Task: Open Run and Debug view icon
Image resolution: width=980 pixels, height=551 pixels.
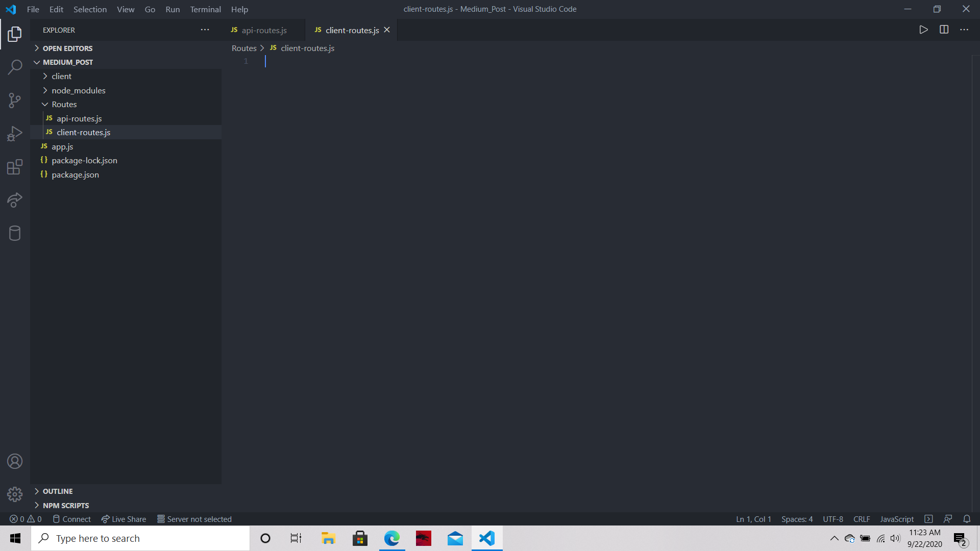Action: (x=15, y=134)
